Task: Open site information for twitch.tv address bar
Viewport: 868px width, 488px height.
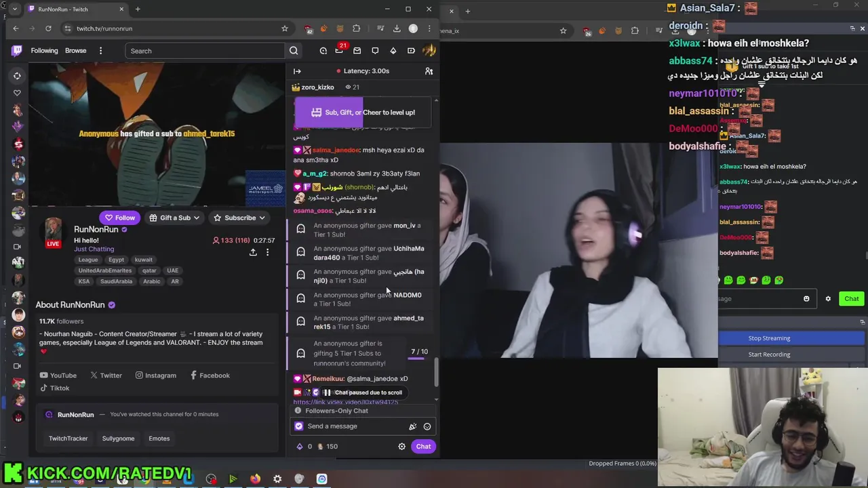Action: 67,28
